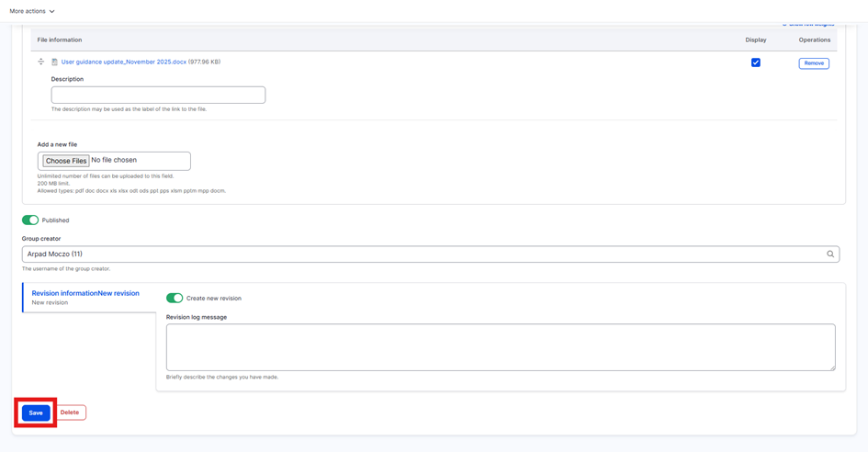The image size is (868, 452).
Task: Click the drag handle icon beside the uploaded file
Action: point(40,62)
